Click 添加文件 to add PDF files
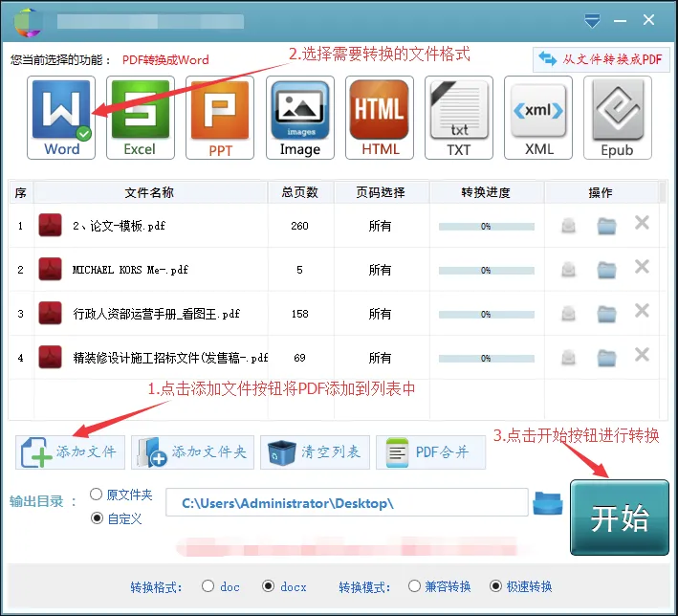 coord(70,452)
